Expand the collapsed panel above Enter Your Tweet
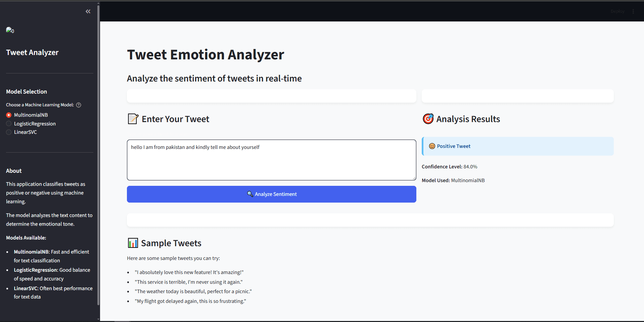This screenshot has width=644, height=322. coord(271,96)
